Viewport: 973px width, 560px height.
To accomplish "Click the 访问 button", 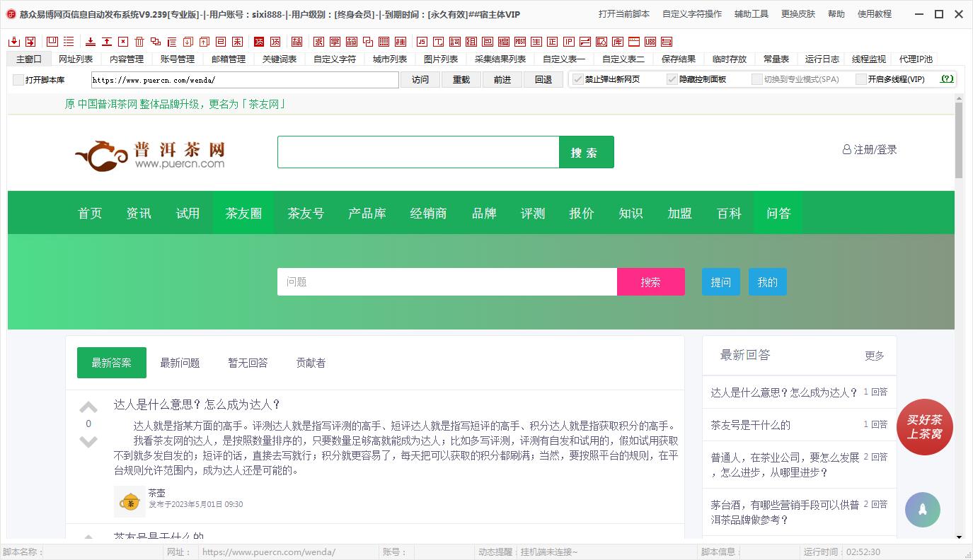I will coord(420,80).
